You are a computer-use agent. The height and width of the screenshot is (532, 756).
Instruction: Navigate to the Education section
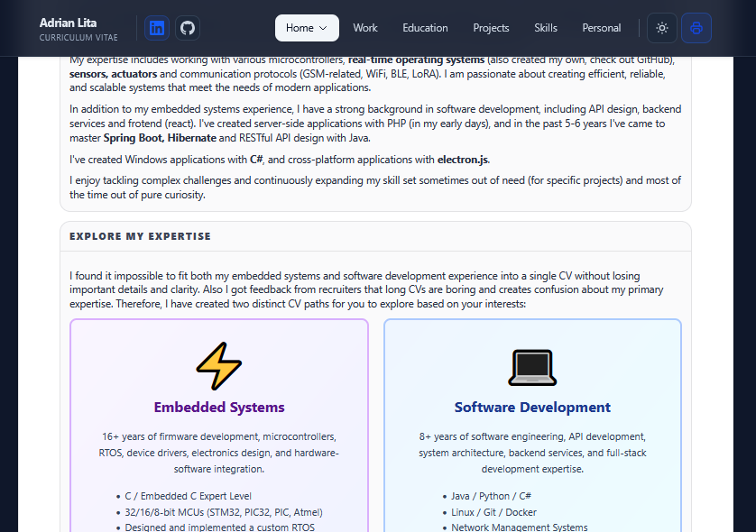coord(425,28)
